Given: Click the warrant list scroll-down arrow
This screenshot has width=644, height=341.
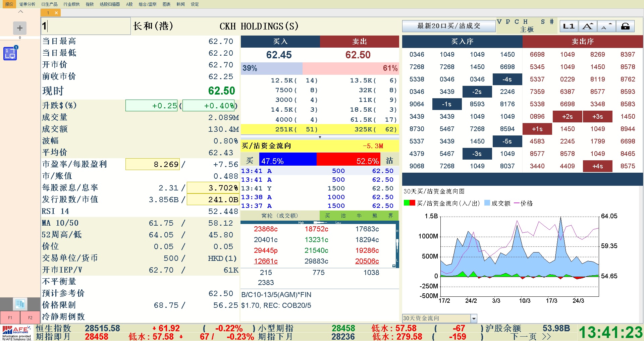Looking at the screenshot, I should 394,266.
